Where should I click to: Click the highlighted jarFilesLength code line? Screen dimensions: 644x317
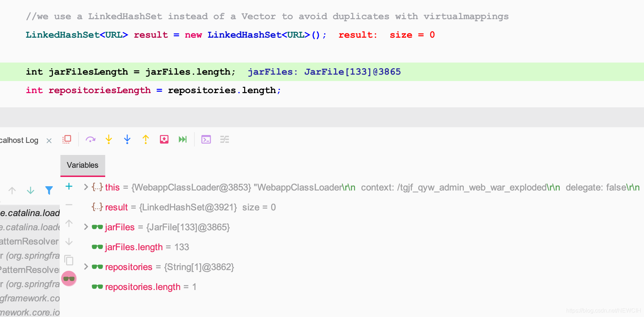click(x=322, y=72)
